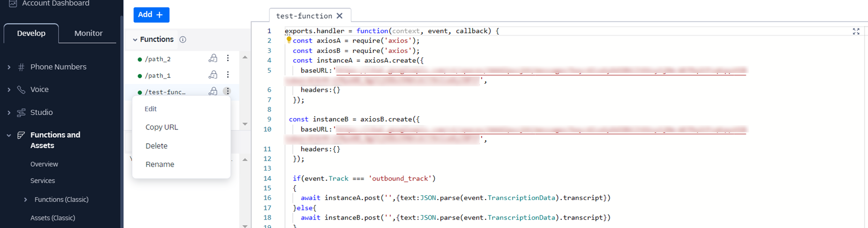
Task: Click the Voice phone icon
Action: point(21,90)
